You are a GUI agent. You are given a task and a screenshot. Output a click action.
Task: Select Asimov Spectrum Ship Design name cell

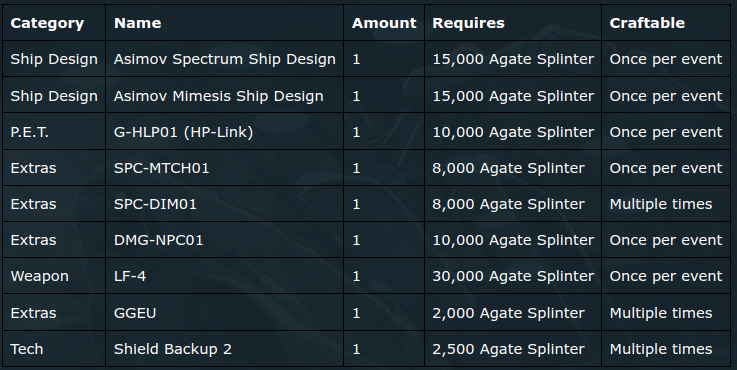(225, 59)
